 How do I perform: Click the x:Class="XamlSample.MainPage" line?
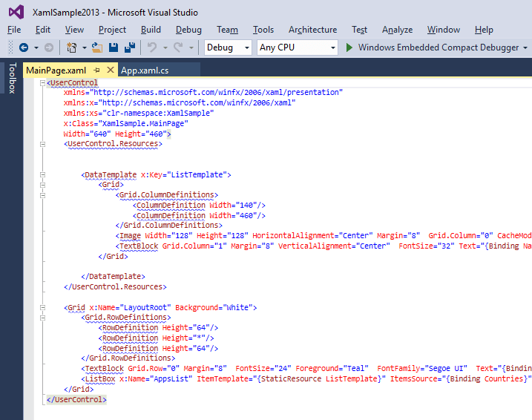tap(125, 123)
